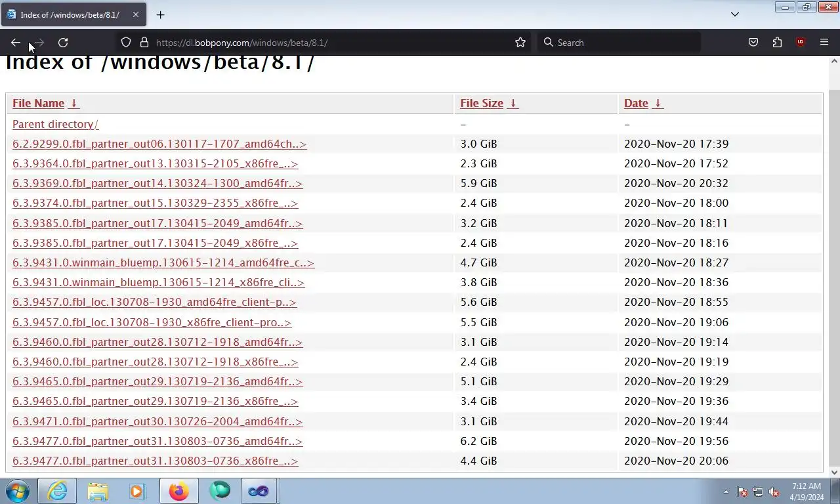Download 6.3.9460.0.fbl_partner_out28 x86fre file
840x504 pixels.
pos(155,362)
